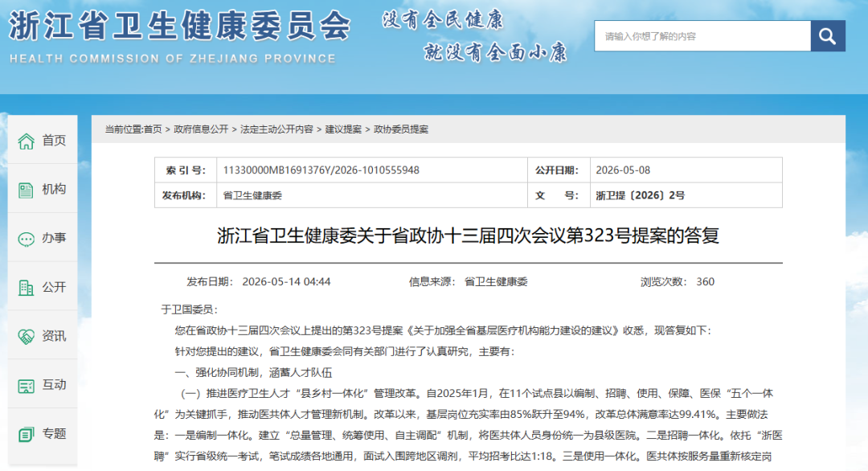The height and width of the screenshot is (471, 868).
Task: Click the 信息来源 value 省卫生健康委
Action: tap(495, 281)
